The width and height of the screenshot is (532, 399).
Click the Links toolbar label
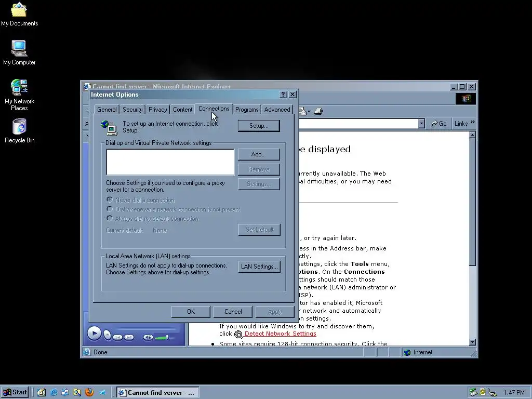(x=461, y=124)
